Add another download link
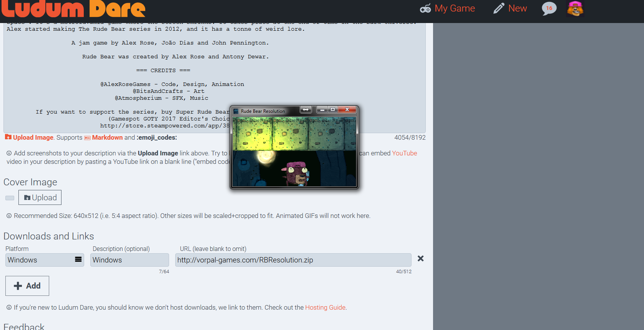The height and width of the screenshot is (330, 644). [x=27, y=286]
